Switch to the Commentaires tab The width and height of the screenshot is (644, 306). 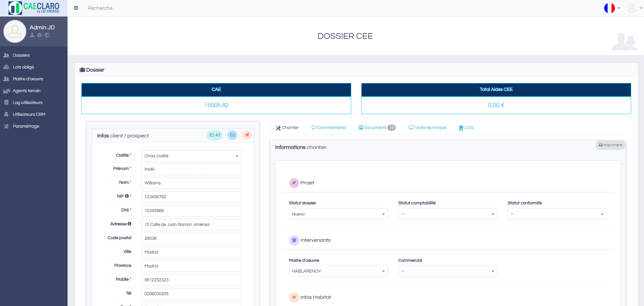coord(329,128)
